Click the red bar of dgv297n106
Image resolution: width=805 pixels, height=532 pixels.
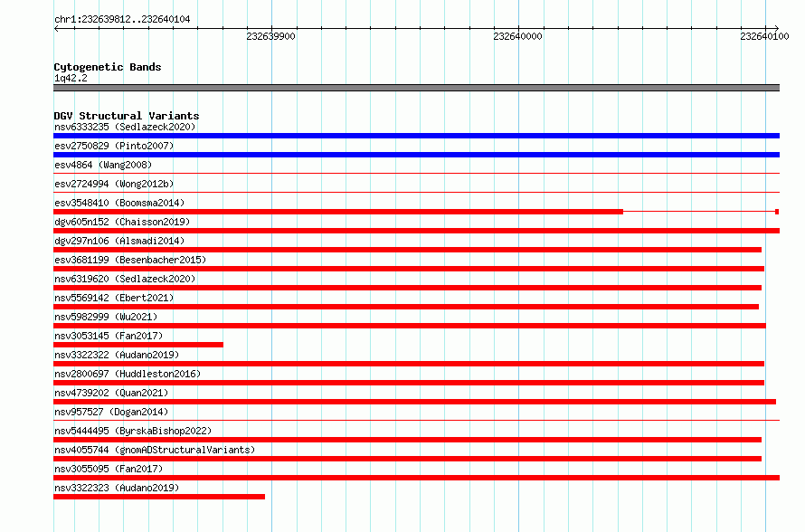point(408,250)
